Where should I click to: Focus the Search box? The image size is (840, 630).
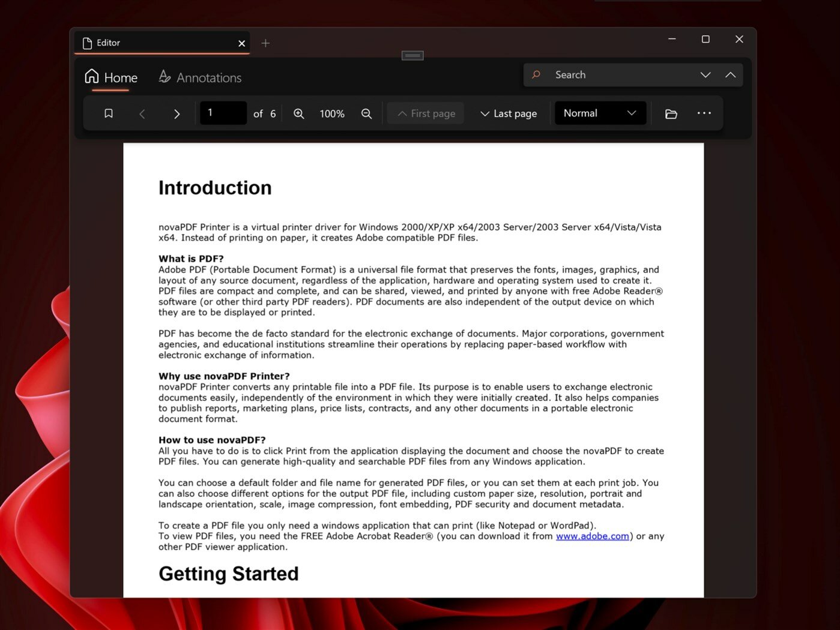click(609, 75)
